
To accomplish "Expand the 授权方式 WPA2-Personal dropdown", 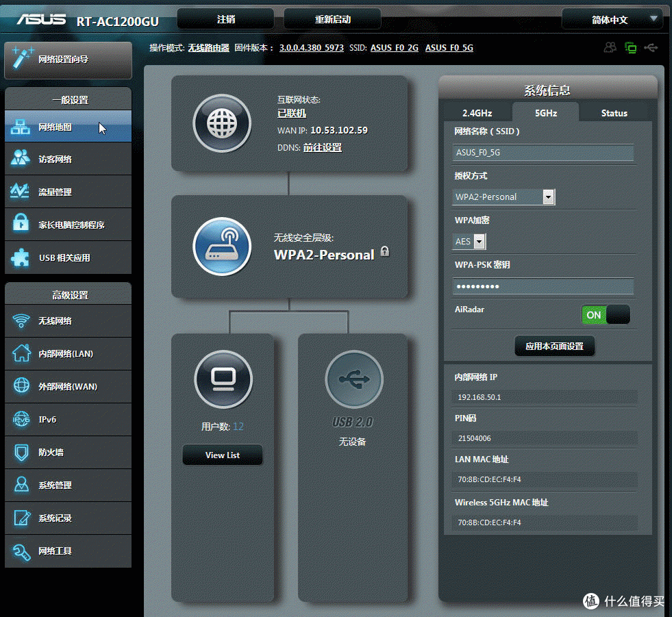I will (x=504, y=197).
